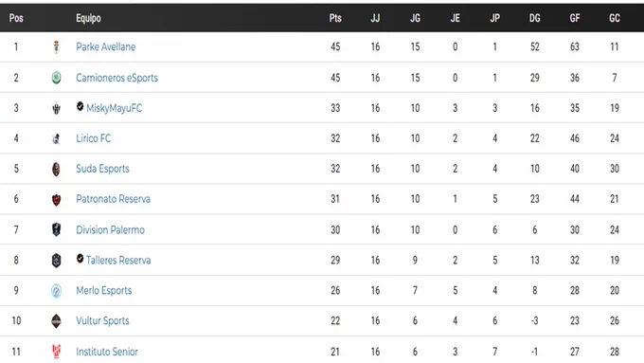644x363 pixels.
Task: Open the Lirico FC team link
Action: pos(93,138)
